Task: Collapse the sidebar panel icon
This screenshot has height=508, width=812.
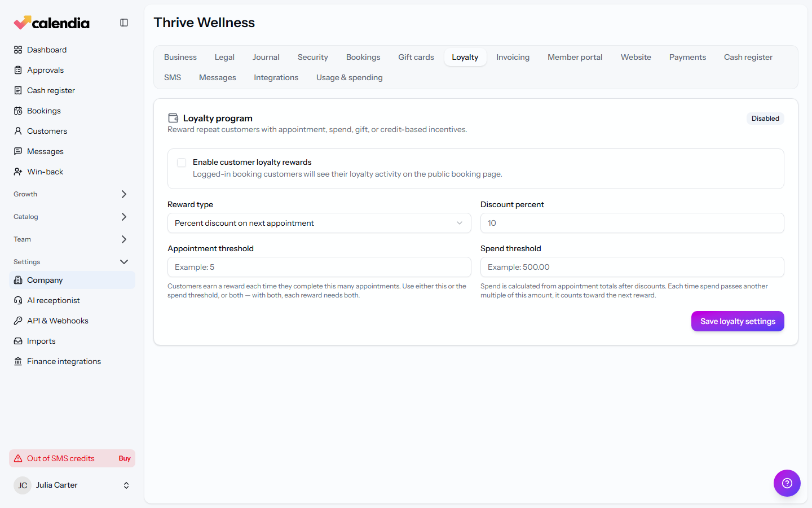Action: tap(124, 23)
